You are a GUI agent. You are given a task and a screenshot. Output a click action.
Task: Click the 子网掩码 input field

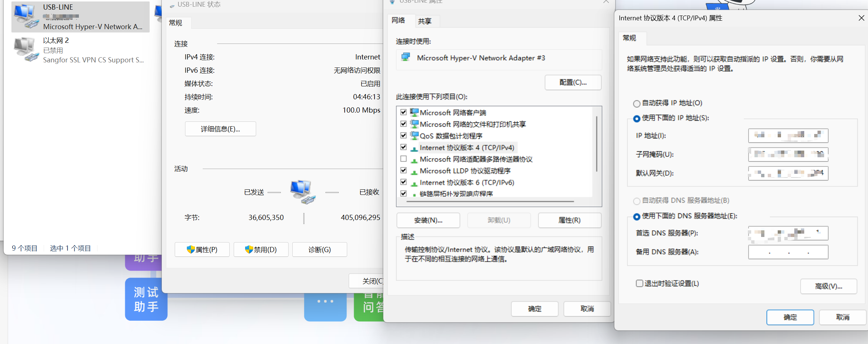(788, 154)
